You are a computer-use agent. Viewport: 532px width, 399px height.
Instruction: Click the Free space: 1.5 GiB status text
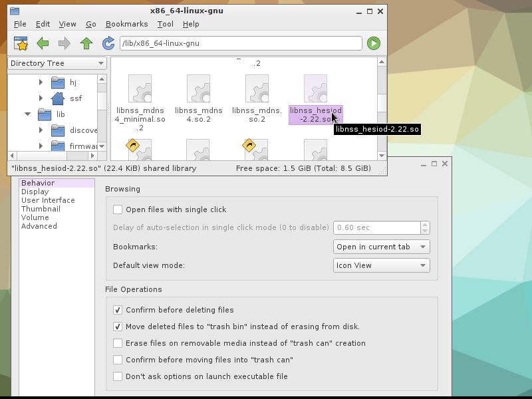(x=303, y=168)
